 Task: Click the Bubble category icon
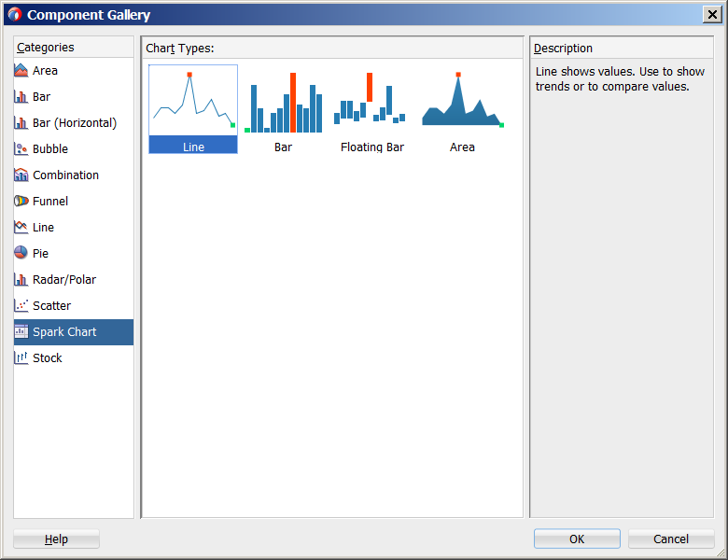pos(21,148)
